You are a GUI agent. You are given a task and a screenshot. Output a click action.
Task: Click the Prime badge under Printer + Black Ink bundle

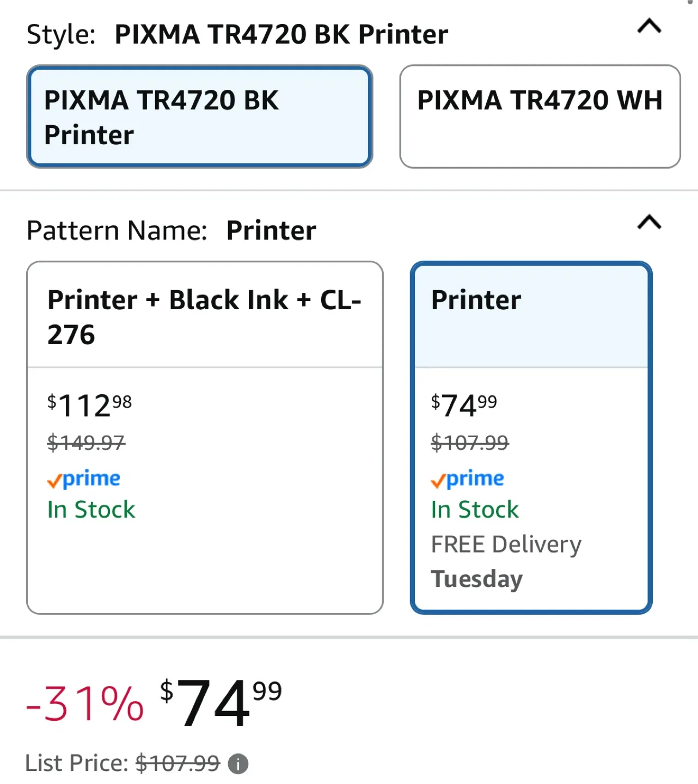click(83, 479)
